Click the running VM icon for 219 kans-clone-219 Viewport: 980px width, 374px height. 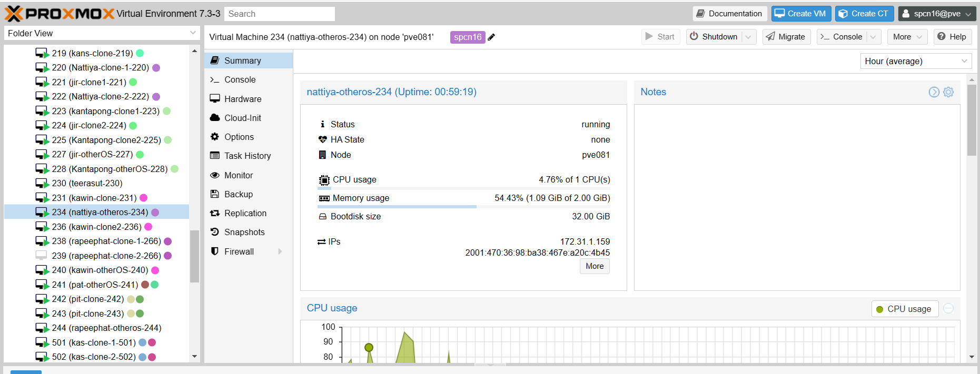click(x=42, y=53)
